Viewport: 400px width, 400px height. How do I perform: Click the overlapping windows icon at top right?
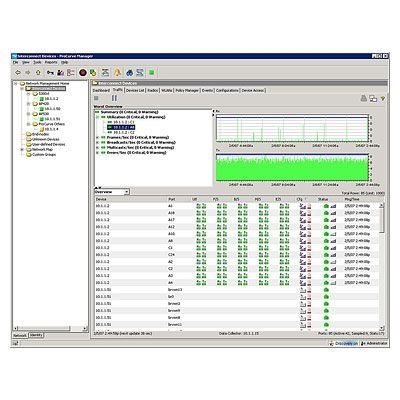373,99
